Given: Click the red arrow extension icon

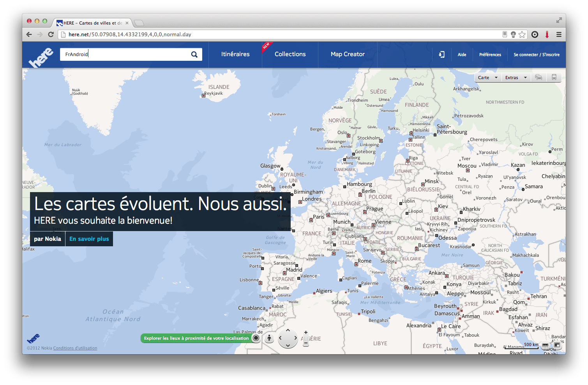Looking at the screenshot, I should pos(547,34).
